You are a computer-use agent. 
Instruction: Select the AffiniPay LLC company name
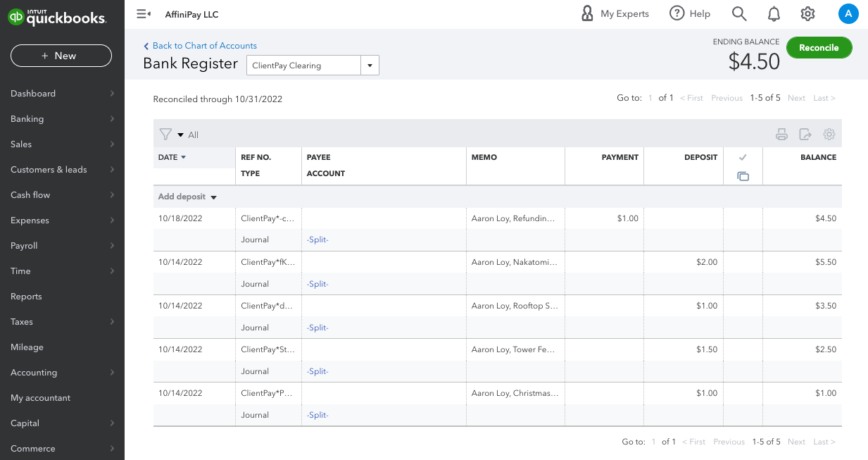[x=191, y=14]
